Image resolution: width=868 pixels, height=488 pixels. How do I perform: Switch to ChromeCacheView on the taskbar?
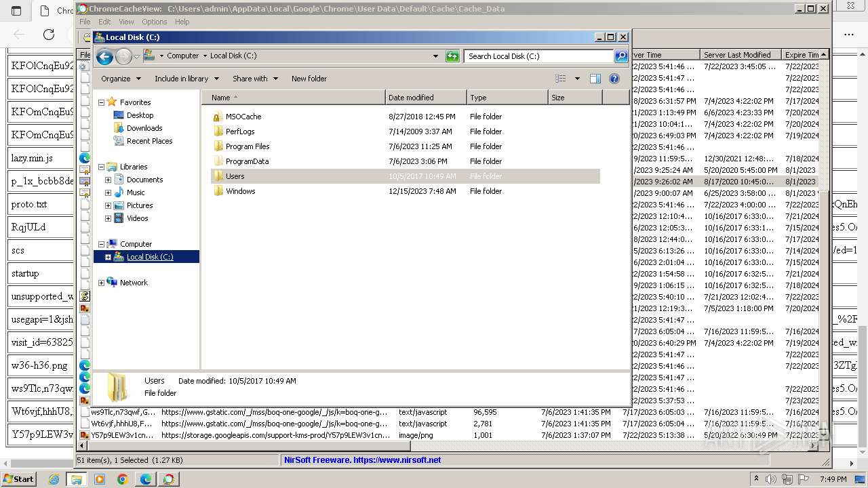[168, 479]
